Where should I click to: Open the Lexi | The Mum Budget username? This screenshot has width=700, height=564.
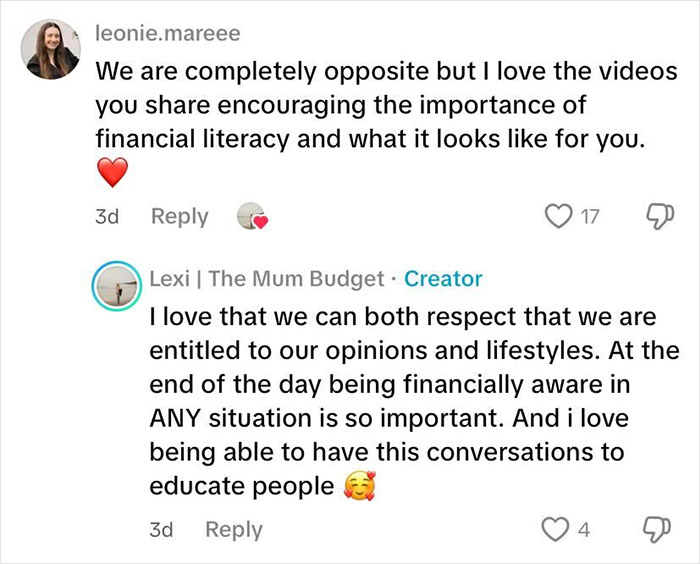pos(269,279)
